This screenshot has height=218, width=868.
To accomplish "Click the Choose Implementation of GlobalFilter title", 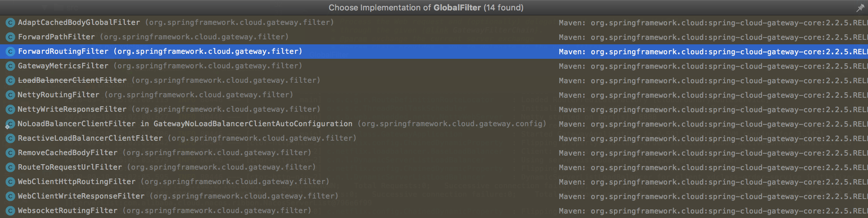I will pyautogui.click(x=425, y=8).
